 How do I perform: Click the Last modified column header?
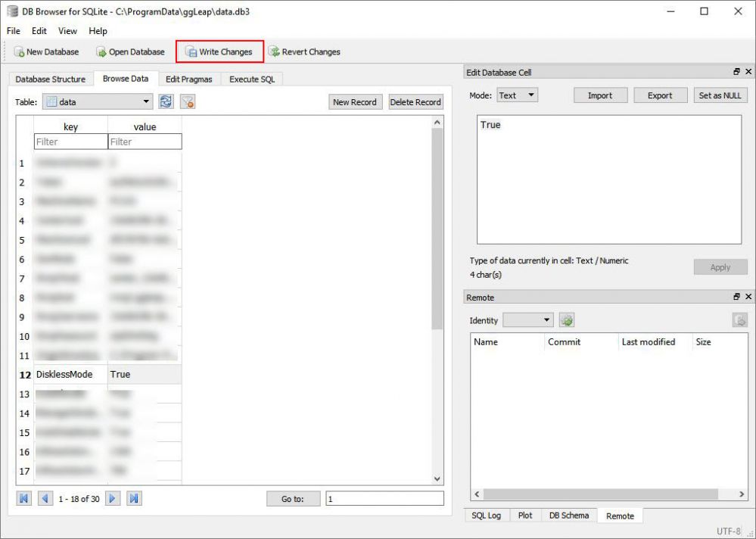pyautogui.click(x=655, y=342)
